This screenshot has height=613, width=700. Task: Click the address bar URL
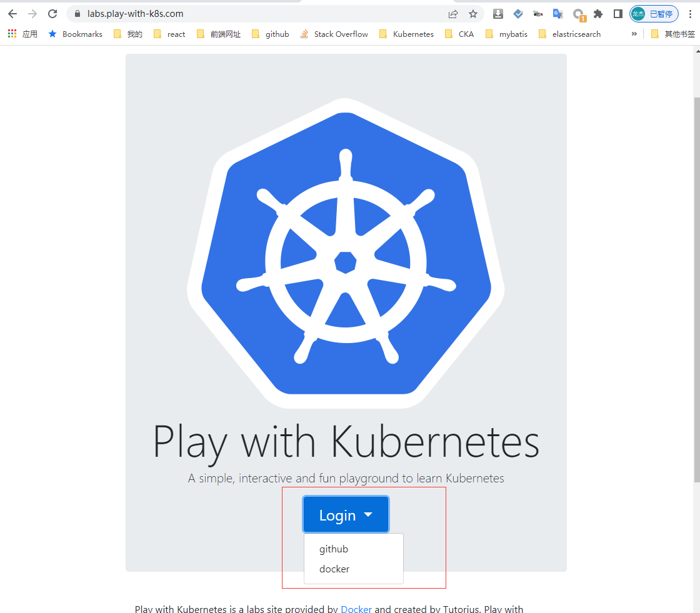(135, 14)
